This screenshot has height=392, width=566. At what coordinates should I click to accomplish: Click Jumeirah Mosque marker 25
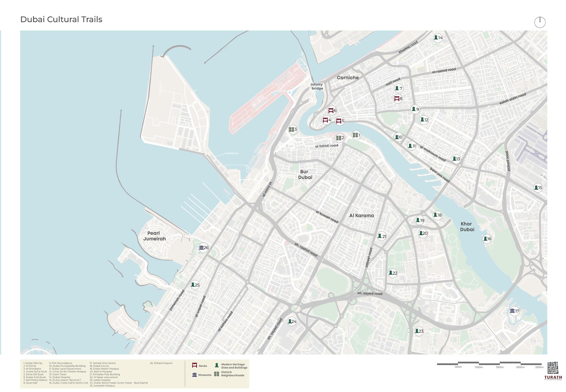(195, 285)
